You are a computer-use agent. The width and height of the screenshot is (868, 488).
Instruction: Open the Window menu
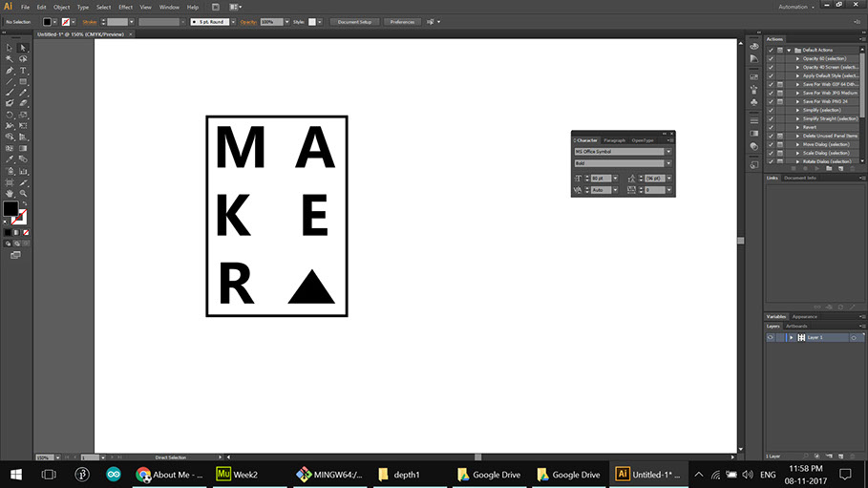click(169, 8)
